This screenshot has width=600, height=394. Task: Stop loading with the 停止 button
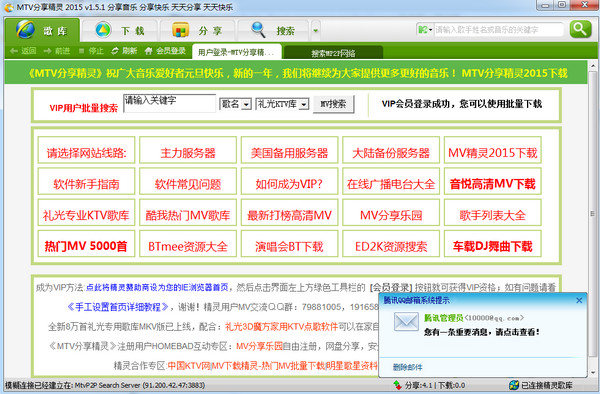(x=91, y=51)
